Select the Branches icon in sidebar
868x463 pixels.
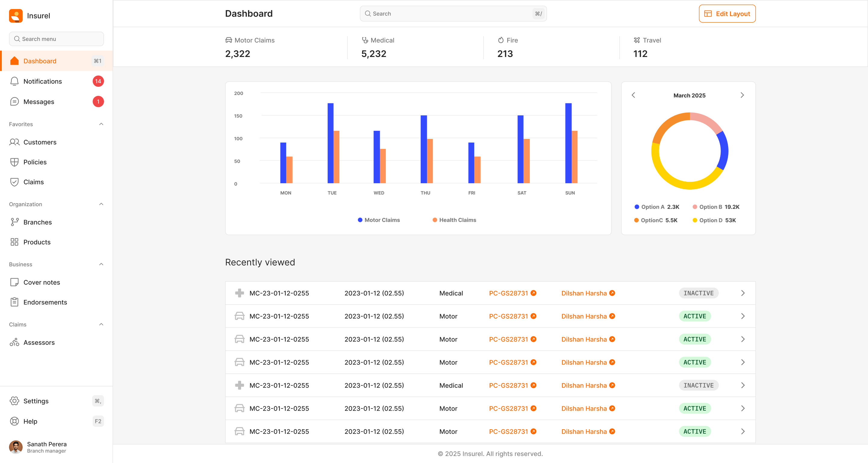tap(14, 222)
